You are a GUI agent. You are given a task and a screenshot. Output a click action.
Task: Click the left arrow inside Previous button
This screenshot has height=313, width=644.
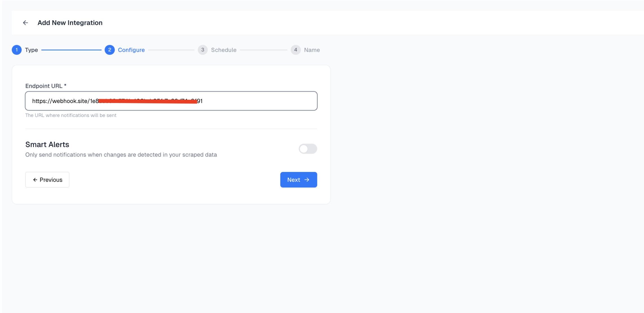click(x=35, y=180)
